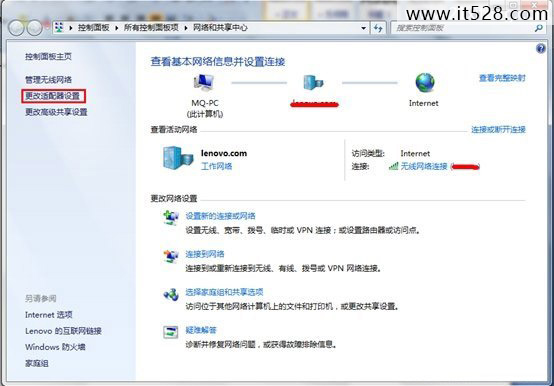Expand the arrow after 所有控制面板项 breadcrumb
The height and width of the screenshot is (386, 554).
[x=186, y=28]
